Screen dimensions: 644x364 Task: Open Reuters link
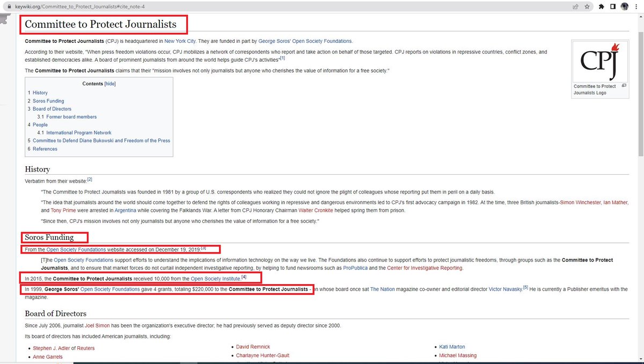coord(86,348)
